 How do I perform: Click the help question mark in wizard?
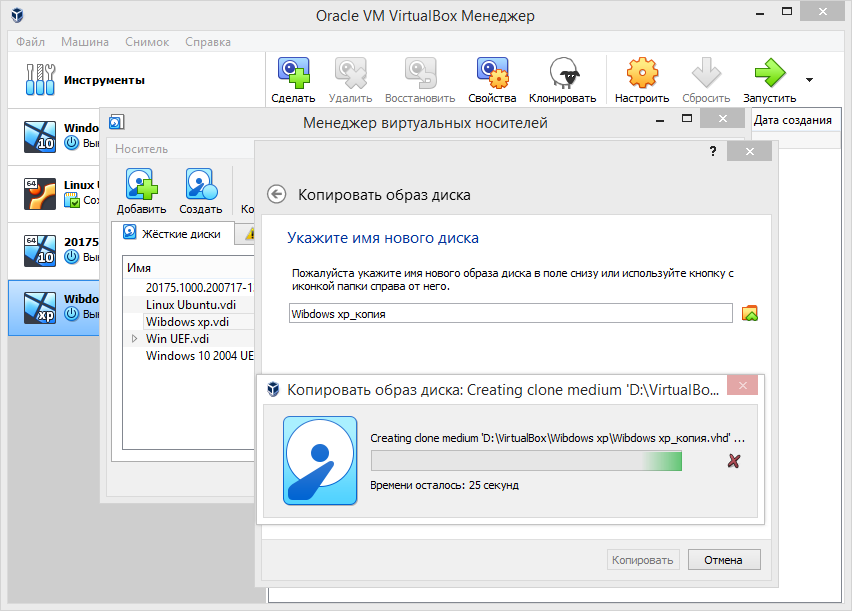click(x=712, y=151)
